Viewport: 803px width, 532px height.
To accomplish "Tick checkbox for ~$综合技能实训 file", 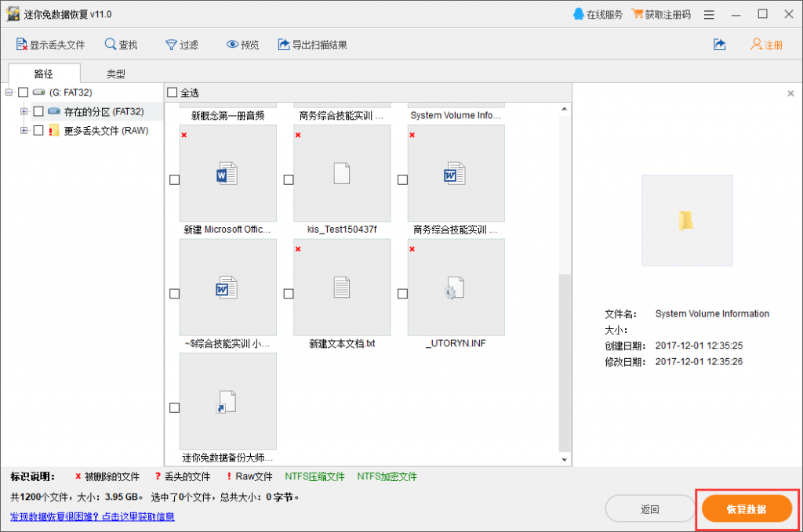I will pos(175,294).
